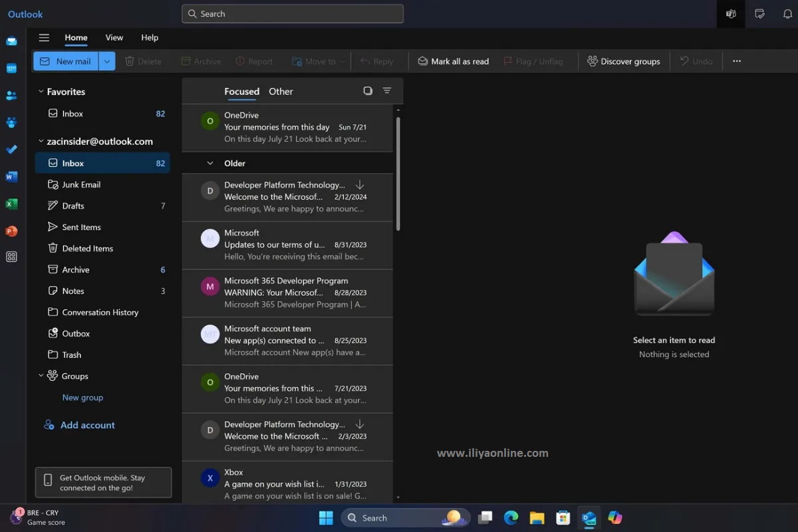Launch Word from the app sidebar
The width and height of the screenshot is (798, 532).
(11, 177)
